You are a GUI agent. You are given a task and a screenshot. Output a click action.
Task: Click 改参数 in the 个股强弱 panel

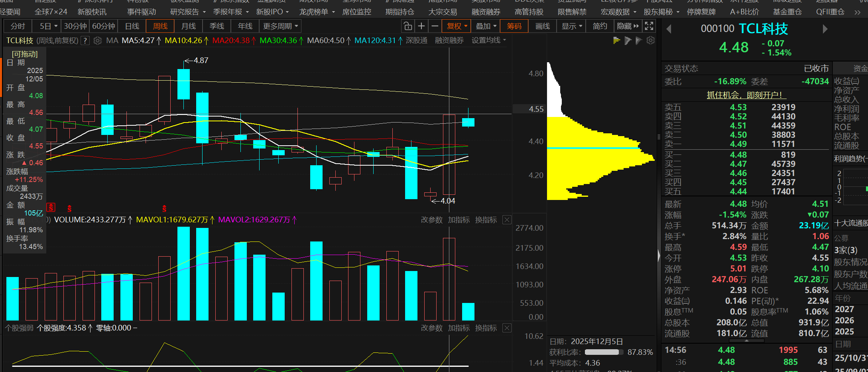[432, 328]
